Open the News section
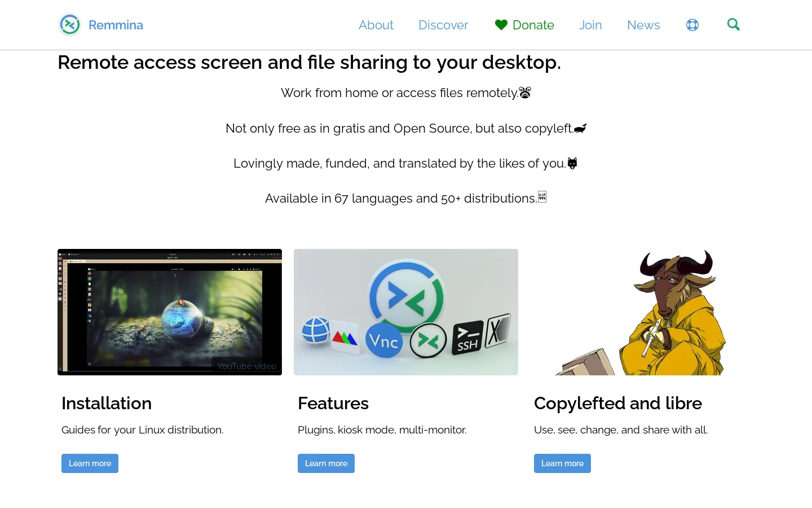The width and height of the screenshot is (812, 508). 643,25
